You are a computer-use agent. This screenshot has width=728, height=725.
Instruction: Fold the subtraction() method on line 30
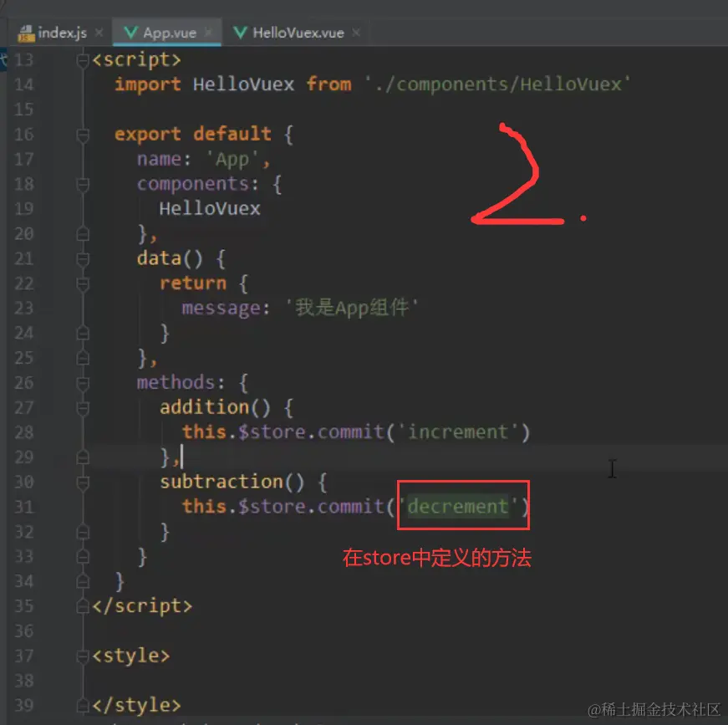83,482
